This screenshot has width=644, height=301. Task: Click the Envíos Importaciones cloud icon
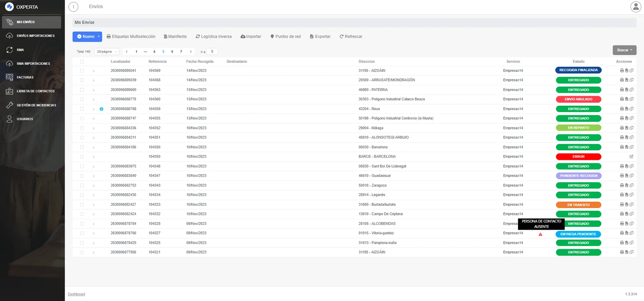tap(10, 36)
